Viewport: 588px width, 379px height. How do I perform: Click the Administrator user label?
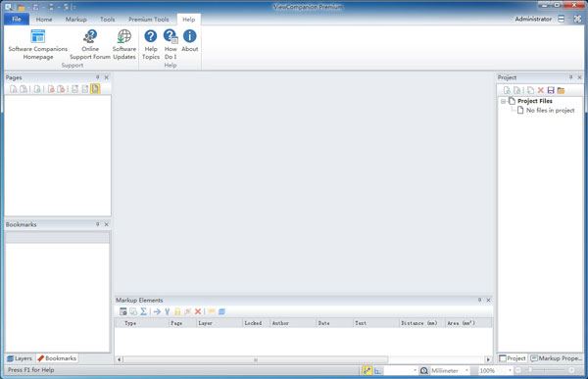[533, 19]
